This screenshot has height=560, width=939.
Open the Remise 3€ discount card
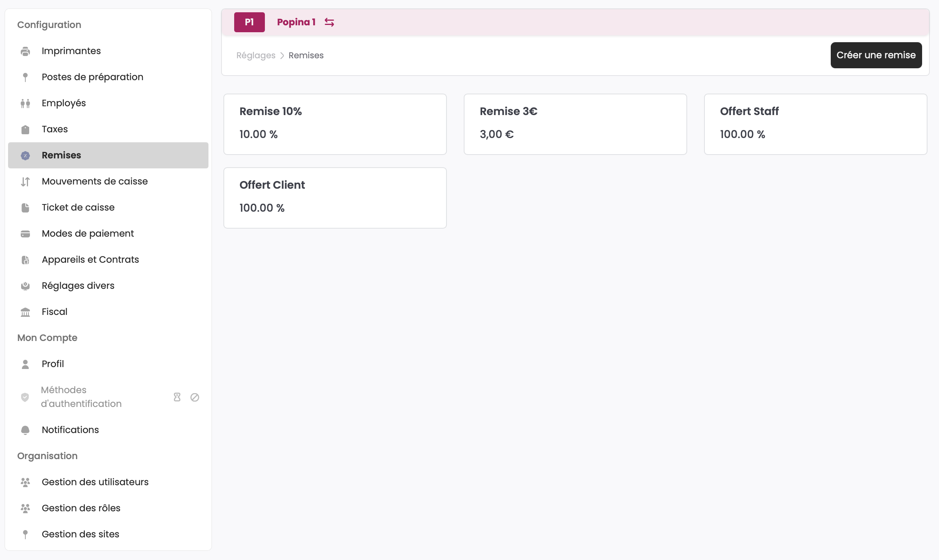[575, 124]
